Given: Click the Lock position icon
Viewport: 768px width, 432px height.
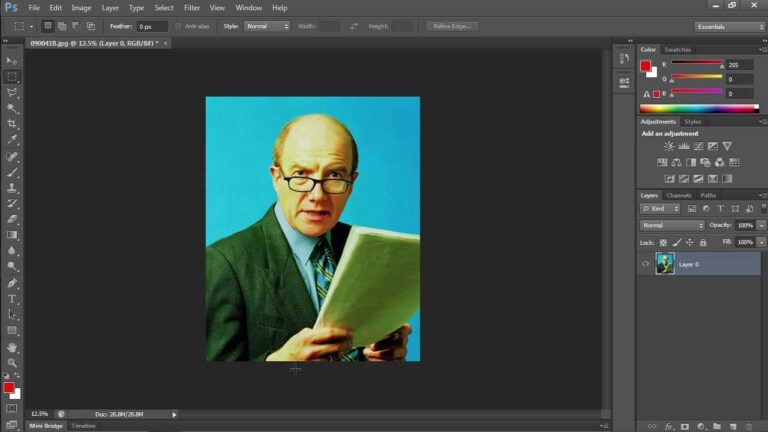Looking at the screenshot, I should pos(690,242).
